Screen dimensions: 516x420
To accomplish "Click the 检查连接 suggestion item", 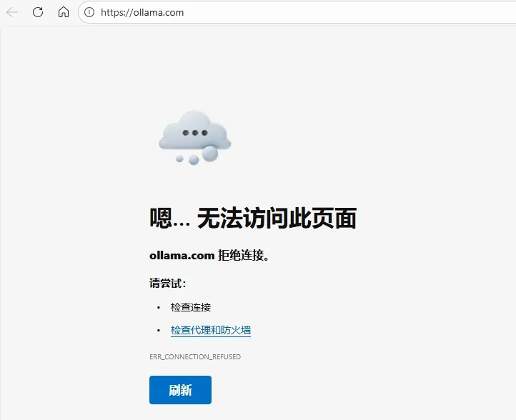I will point(191,307).
